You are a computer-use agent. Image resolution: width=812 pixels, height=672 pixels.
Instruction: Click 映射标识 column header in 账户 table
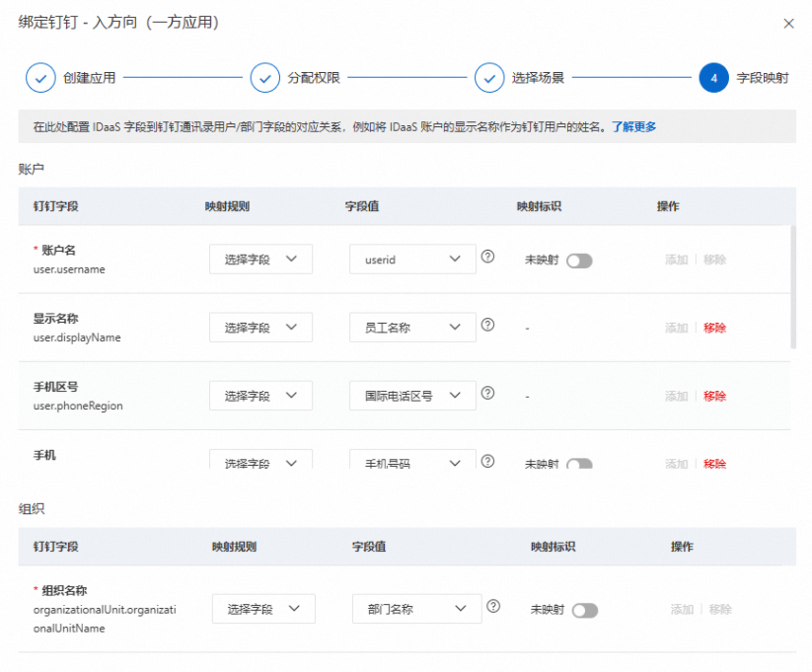point(539,206)
